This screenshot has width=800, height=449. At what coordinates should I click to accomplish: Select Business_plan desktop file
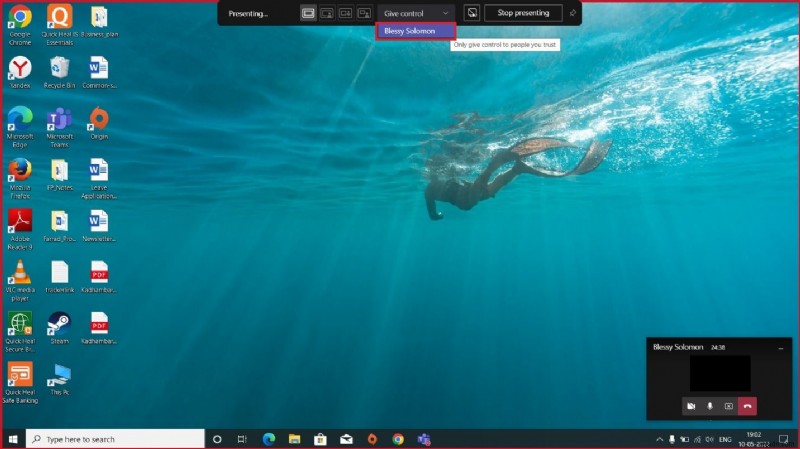coord(99,21)
